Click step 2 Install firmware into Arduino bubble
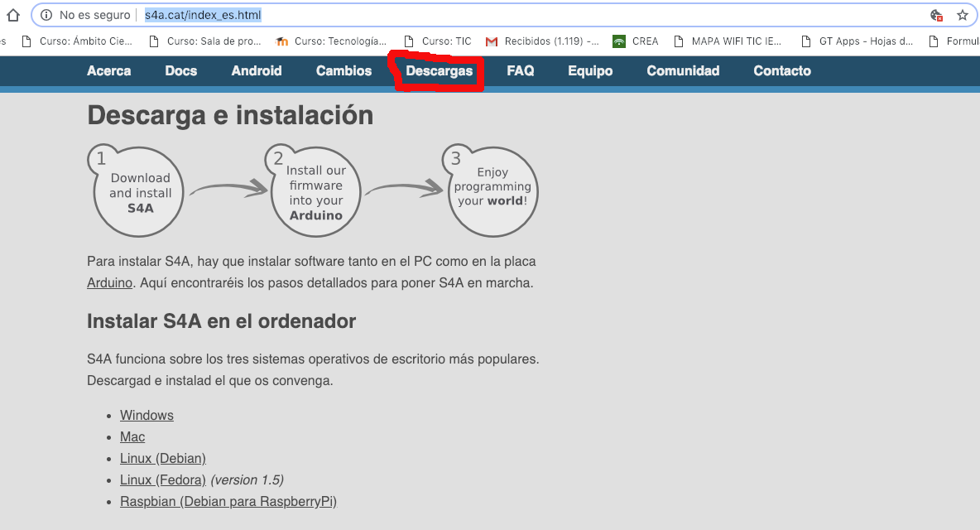 [315, 190]
